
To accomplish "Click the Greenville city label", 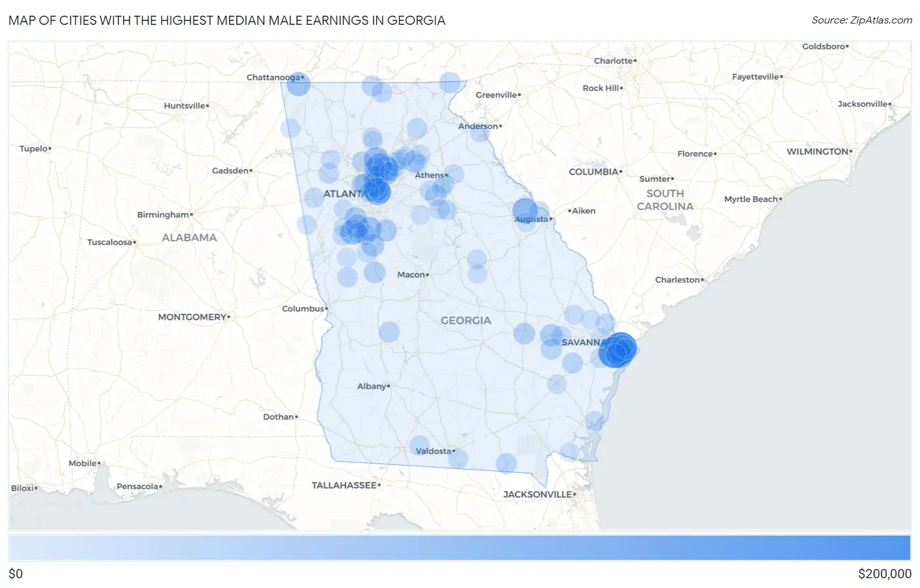I will pos(497,95).
